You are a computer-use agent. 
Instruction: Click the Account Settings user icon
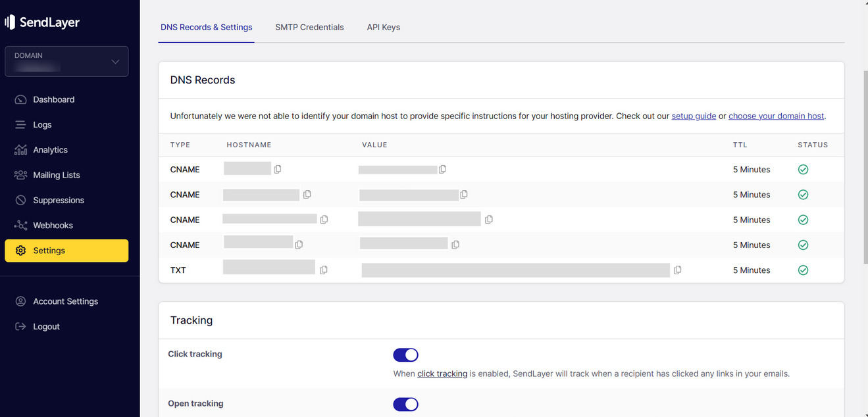[x=20, y=301]
